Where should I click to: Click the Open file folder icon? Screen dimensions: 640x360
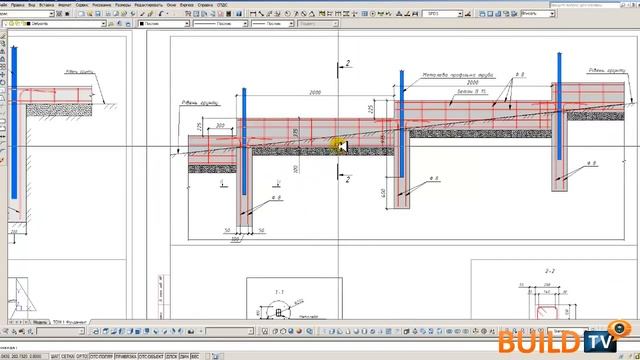click(x=90, y=14)
